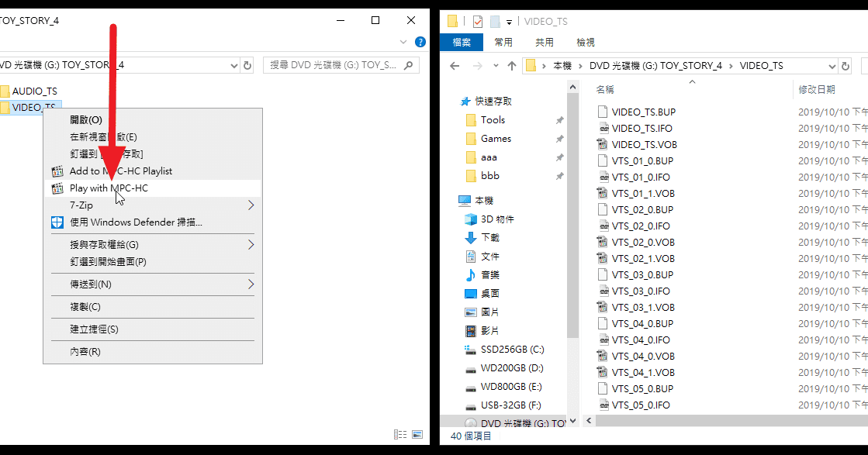The width and height of the screenshot is (868, 455).
Task: Open 影片 videos folder
Action: (x=490, y=331)
